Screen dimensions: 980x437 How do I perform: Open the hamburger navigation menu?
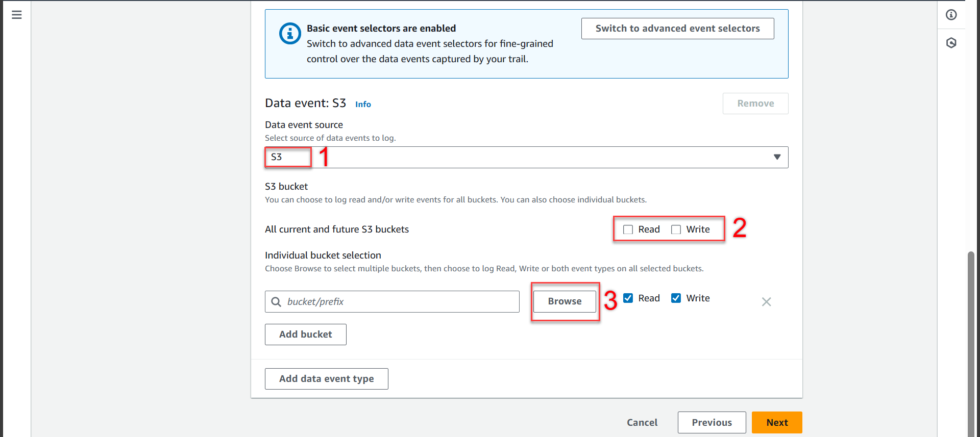tap(16, 15)
